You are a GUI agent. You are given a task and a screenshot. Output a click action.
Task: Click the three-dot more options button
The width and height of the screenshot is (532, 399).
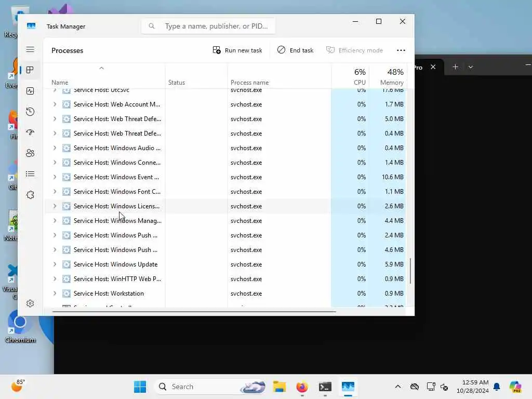coord(401,50)
